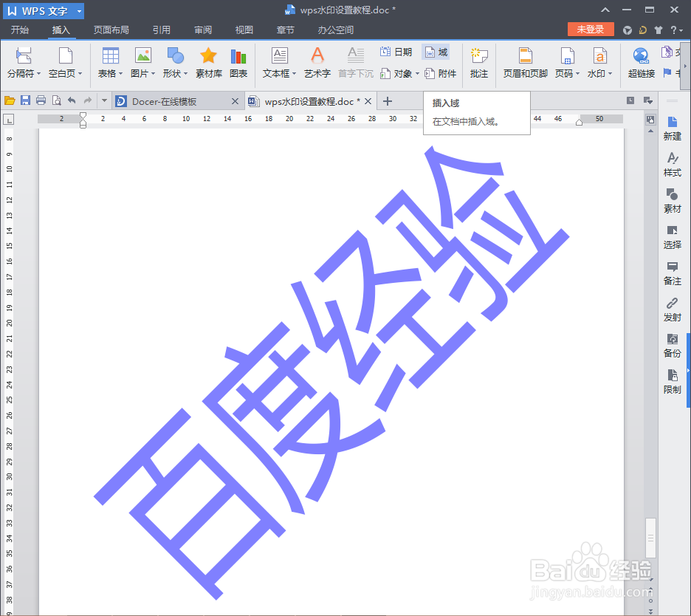The width and height of the screenshot is (691, 616).
Task: Click the ruler tab-stop selector box
Action: tap(8, 119)
